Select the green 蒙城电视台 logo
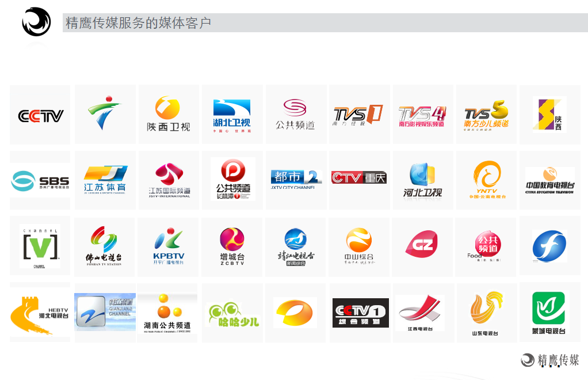Image resolution: width=588 pixels, height=380 pixels. pos(548,313)
